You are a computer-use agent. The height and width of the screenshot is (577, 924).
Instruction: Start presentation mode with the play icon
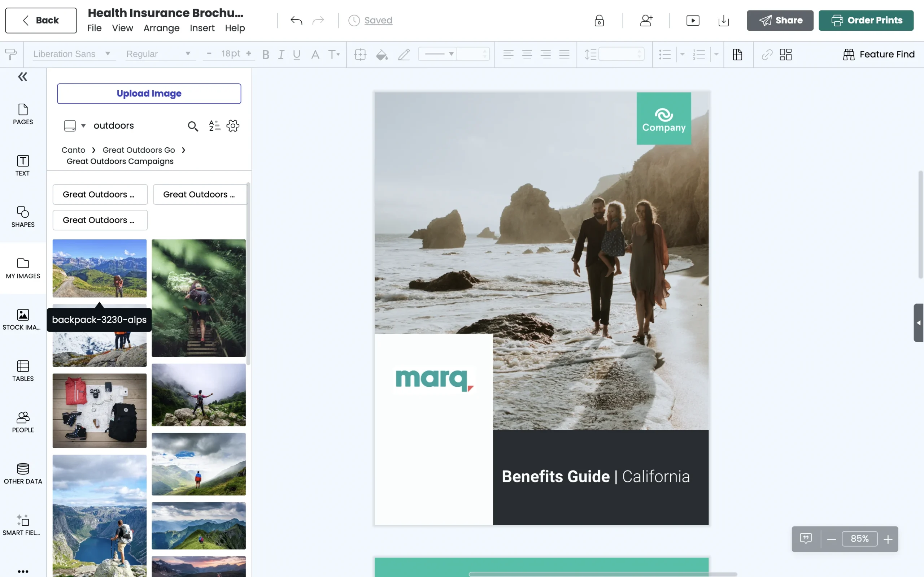pos(693,20)
